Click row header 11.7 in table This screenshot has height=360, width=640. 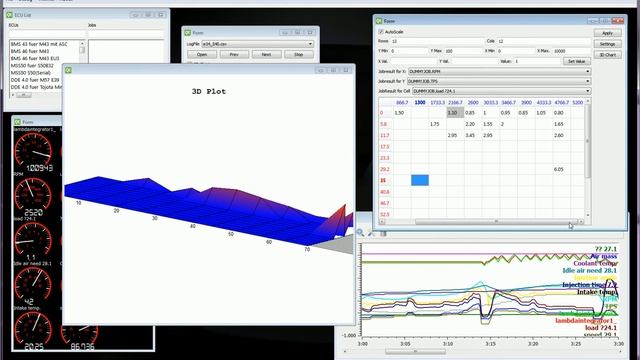pos(384,135)
